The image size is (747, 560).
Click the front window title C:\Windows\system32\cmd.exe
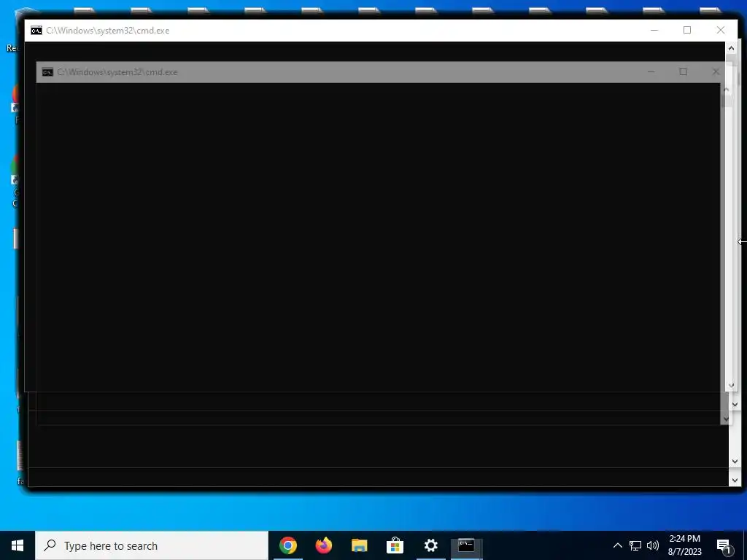coord(108,31)
